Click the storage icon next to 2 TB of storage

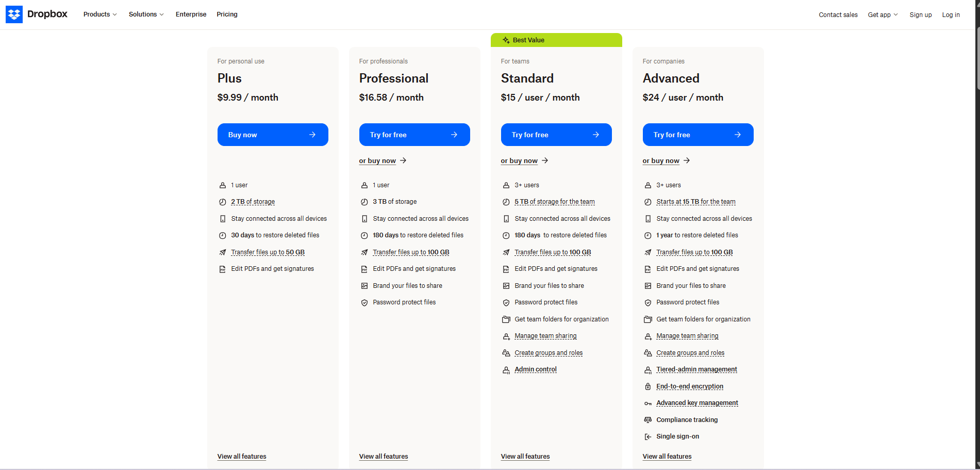[x=222, y=202]
